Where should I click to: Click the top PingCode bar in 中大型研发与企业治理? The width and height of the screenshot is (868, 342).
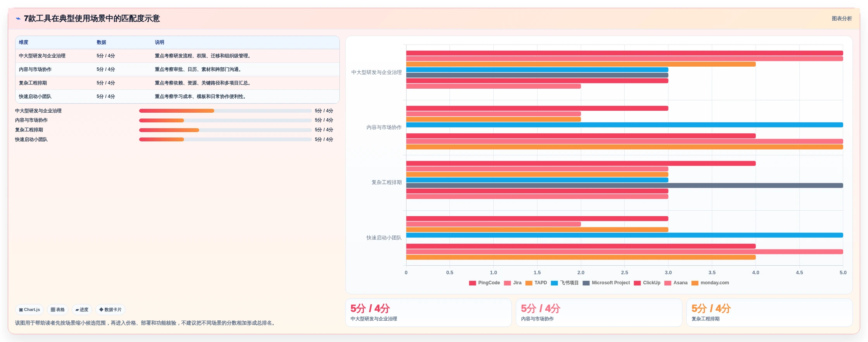pyautogui.click(x=625, y=53)
